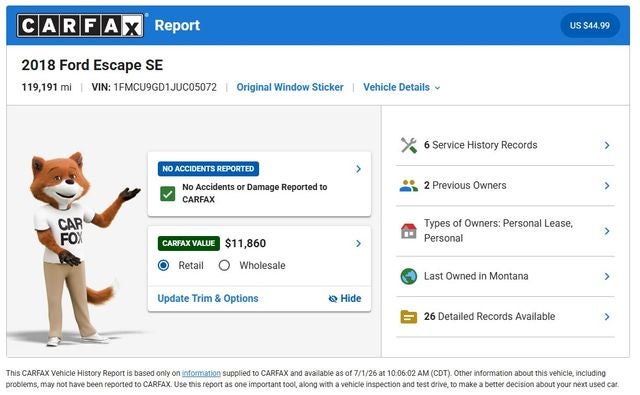Image resolution: width=640 pixels, height=395 pixels.
Task: Click the 2 Previous Owners text
Action: click(465, 186)
